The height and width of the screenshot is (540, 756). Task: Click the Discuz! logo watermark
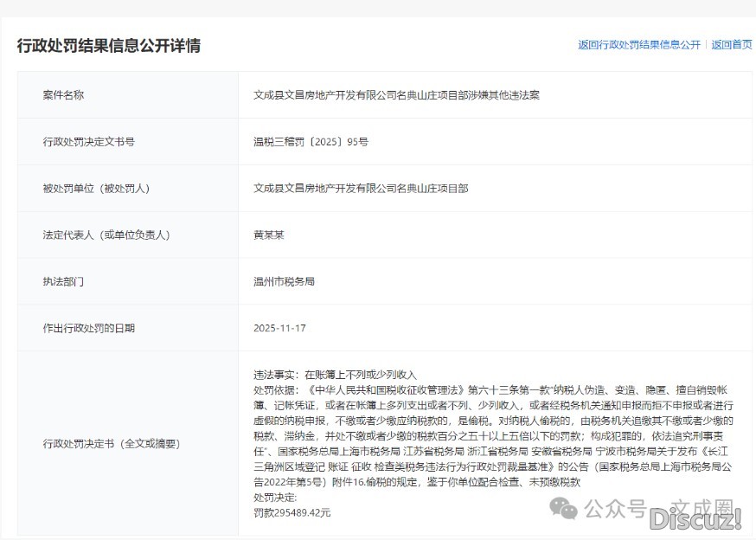pyautogui.click(x=695, y=518)
